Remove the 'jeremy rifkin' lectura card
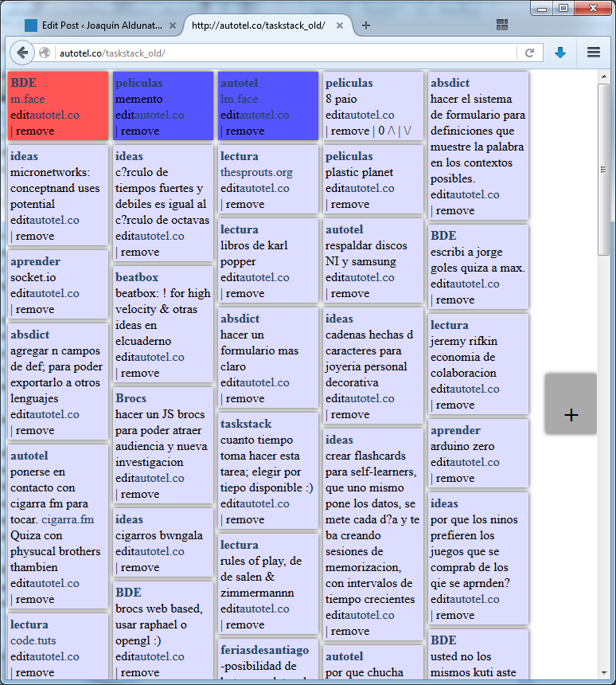616x685 pixels. pos(455,405)
